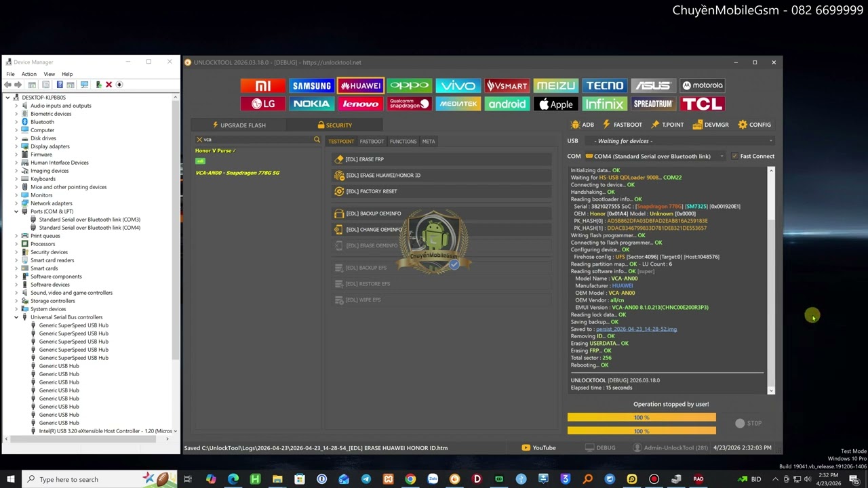868x488 pixels.
Task: Open the Apple brand section
Action: tap(555, 104)
